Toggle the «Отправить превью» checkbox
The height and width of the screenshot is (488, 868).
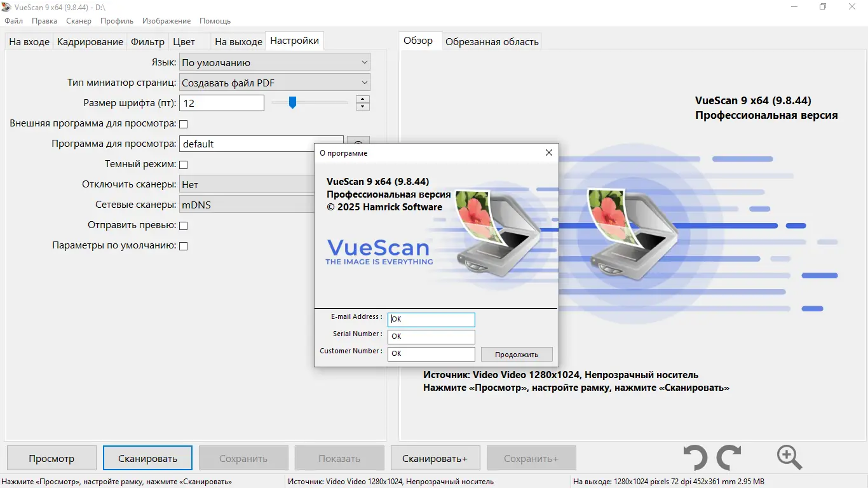pos(184,226)
